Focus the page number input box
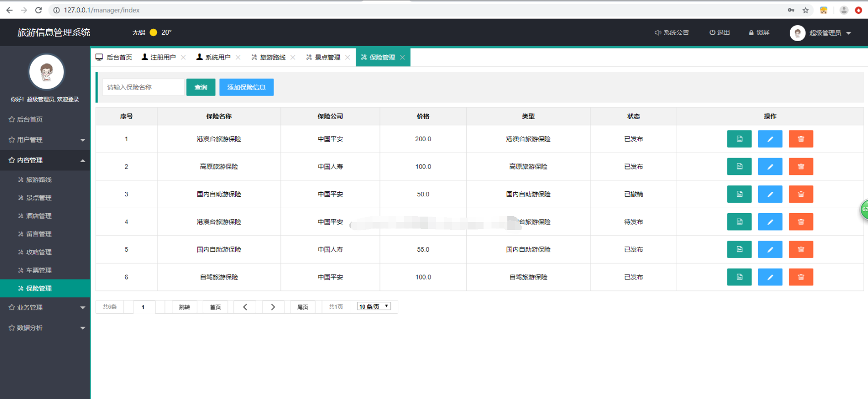The width and height of the screenshot is (868, 399). coord(144,307)
